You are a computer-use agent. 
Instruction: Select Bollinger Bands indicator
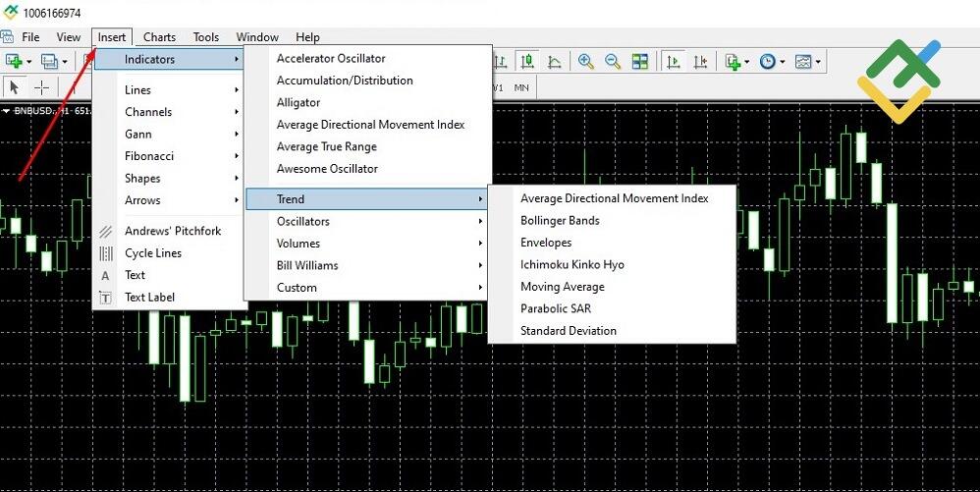(560, 221)
